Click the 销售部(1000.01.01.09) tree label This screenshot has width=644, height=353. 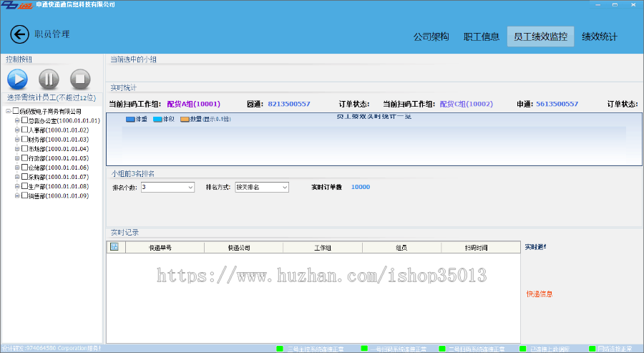pyautogui.click(x=59, y=196)
